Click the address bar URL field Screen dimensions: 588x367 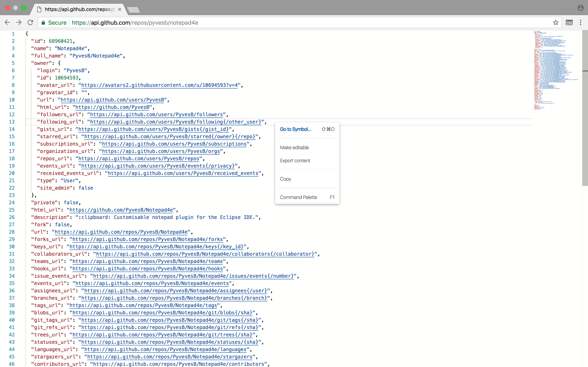pos(292,23)
